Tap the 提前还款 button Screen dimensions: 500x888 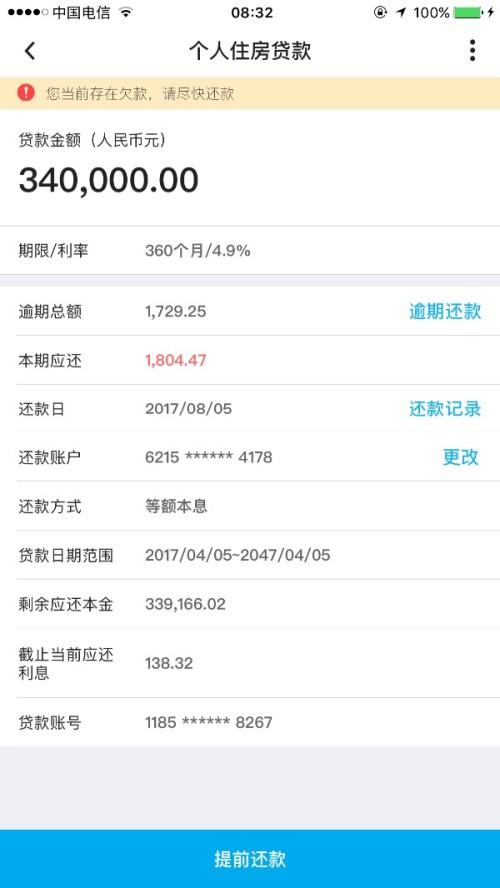pos(250,859)
